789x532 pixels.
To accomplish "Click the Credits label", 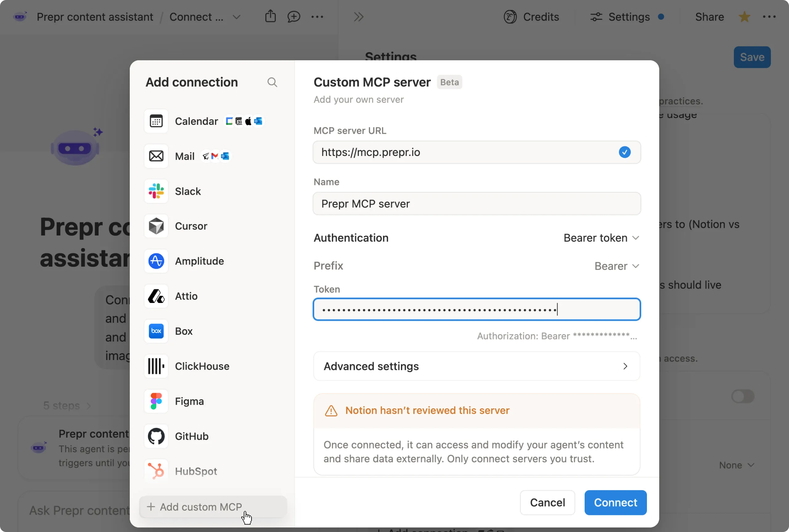I will [541, 17].
